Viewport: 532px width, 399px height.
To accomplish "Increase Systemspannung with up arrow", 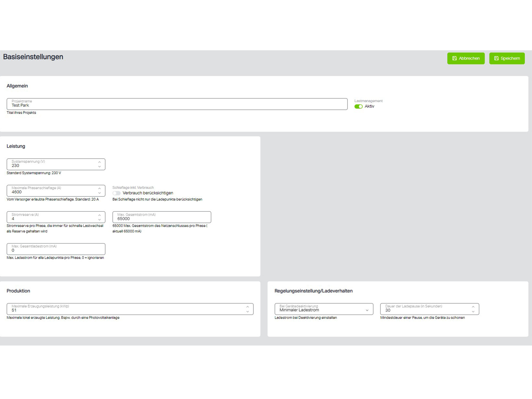I will click(99, 162).
